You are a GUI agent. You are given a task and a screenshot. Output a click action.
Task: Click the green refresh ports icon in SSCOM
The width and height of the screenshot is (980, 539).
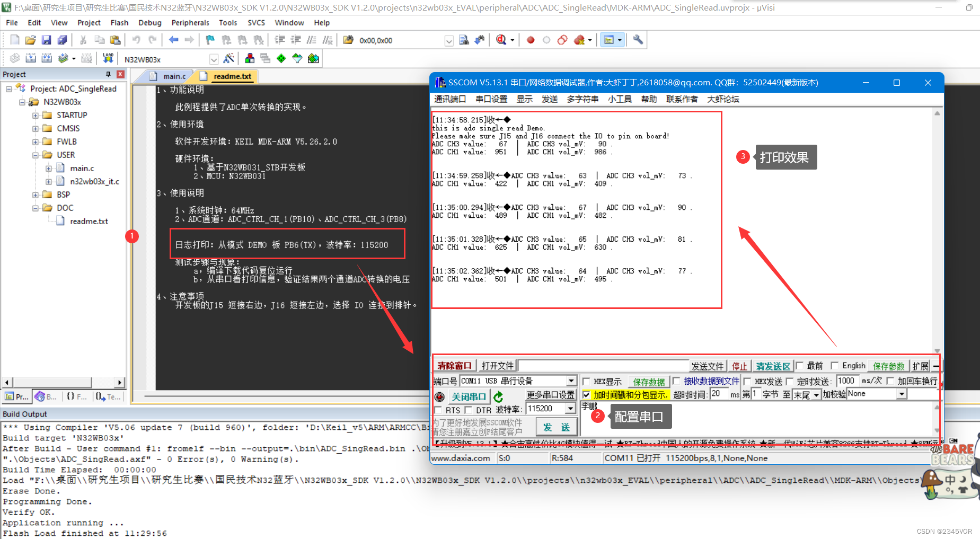tap(498, 396)
